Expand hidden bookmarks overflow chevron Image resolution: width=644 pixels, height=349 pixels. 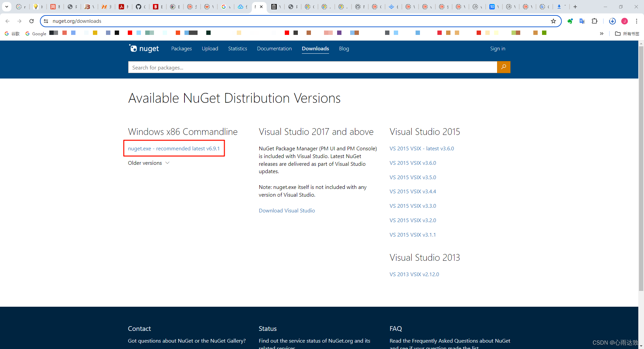pos(602,34)
